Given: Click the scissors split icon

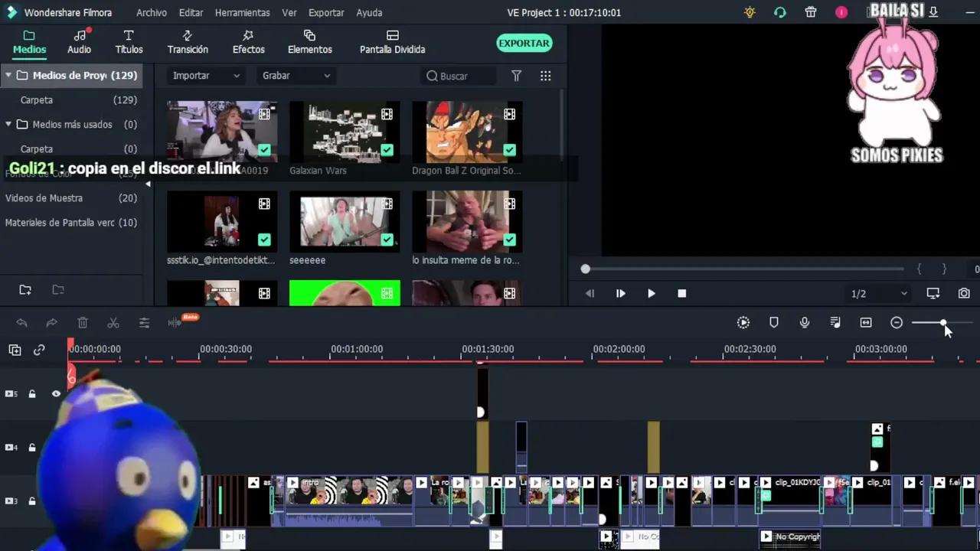Looking at the screenshot, I should (x=113, y=323).
